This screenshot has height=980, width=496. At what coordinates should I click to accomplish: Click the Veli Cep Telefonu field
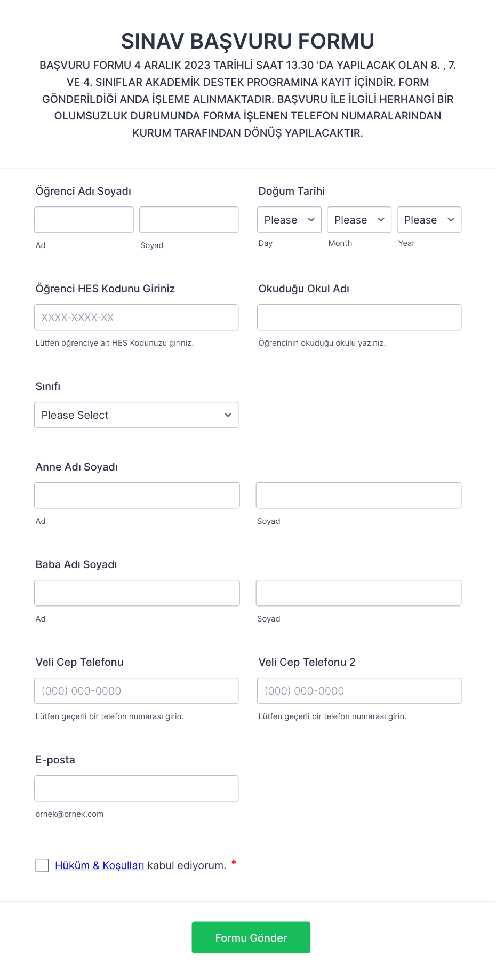point(136,690)
